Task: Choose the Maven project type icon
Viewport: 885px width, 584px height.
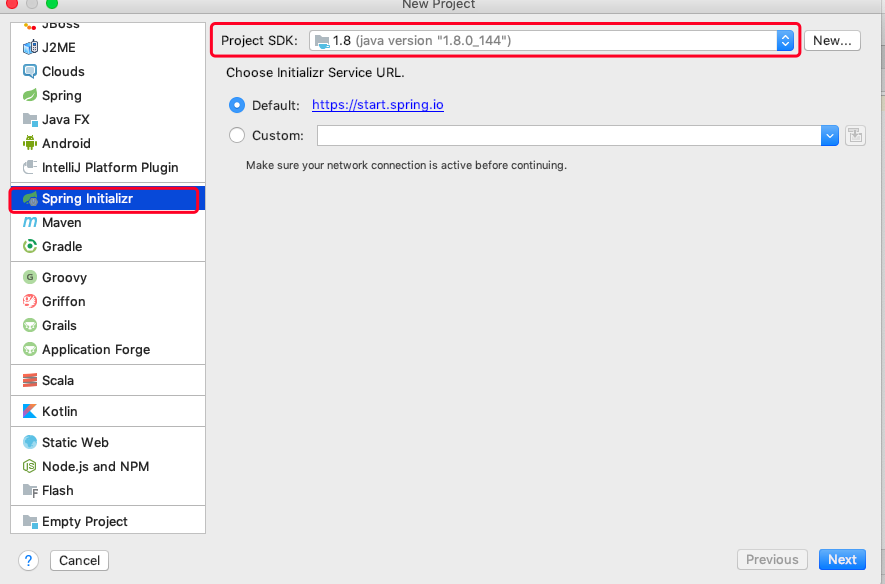Action: coord(30,222)
